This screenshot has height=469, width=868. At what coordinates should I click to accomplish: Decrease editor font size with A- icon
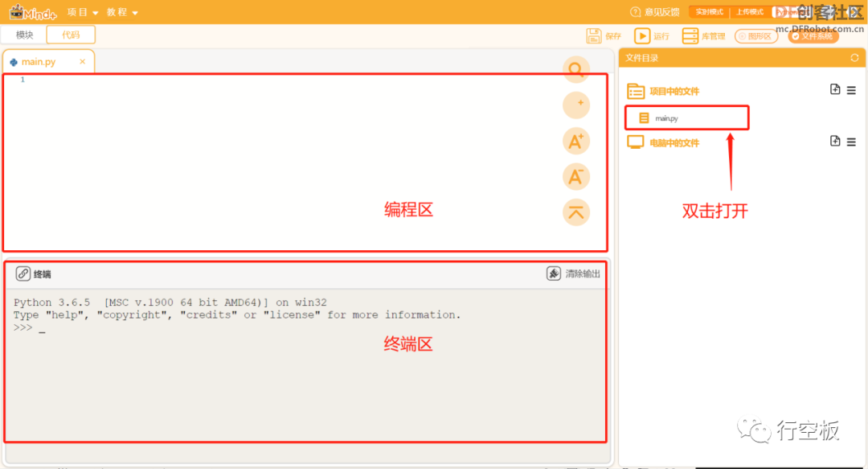tap(576, 177)
